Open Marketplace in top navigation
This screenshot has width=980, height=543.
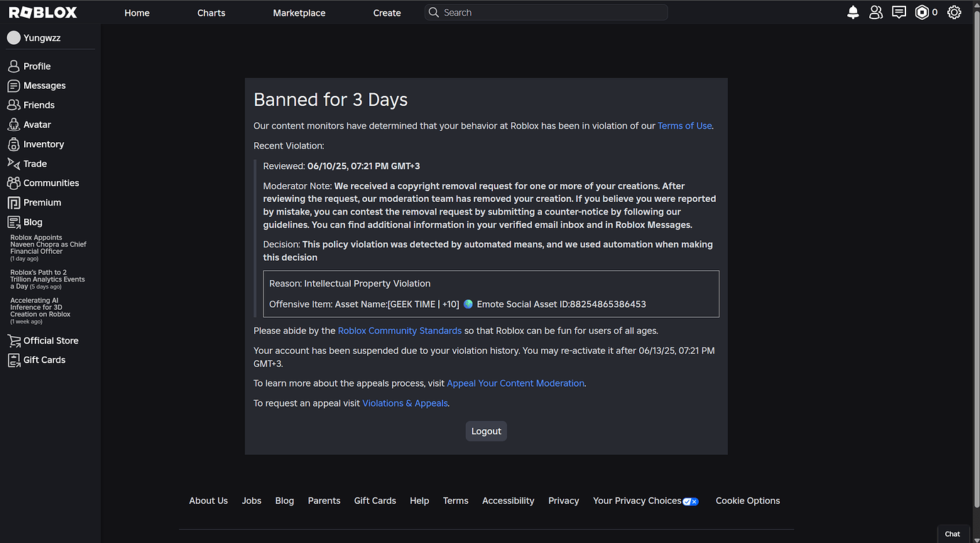[x=299, y=12]
